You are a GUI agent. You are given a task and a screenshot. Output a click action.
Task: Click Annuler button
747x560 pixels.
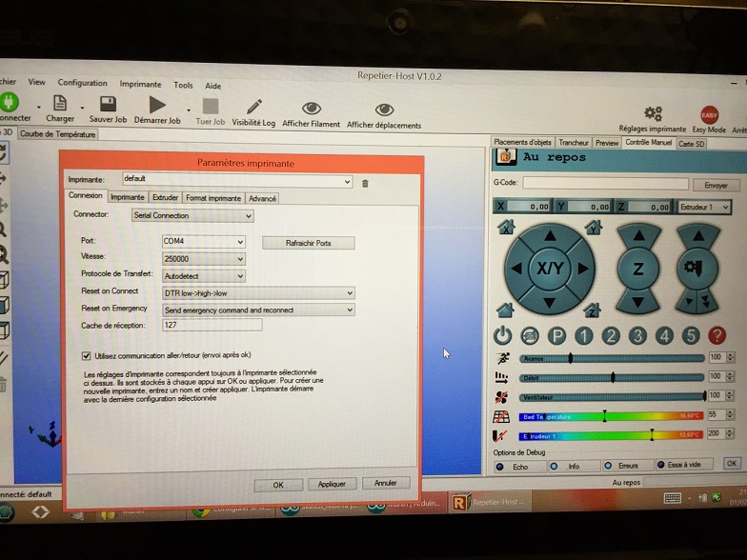pyautogui.click(x=385, y=483)
